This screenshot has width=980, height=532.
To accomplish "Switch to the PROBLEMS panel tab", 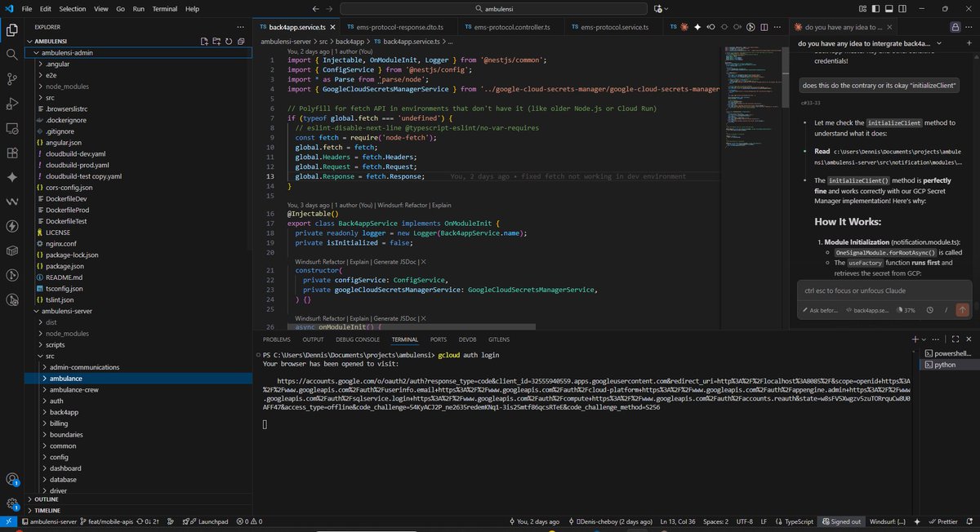I will pyautogui.click(x=277, y=339).
